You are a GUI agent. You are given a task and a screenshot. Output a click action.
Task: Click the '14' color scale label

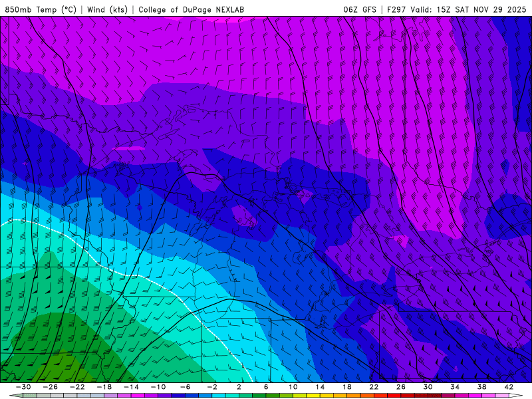tap(320, 387)
